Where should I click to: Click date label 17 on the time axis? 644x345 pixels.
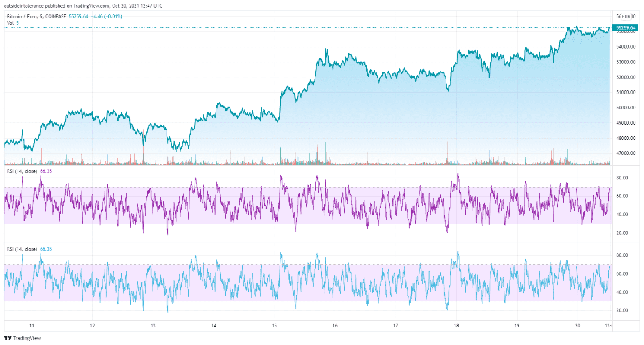(396, 326)
